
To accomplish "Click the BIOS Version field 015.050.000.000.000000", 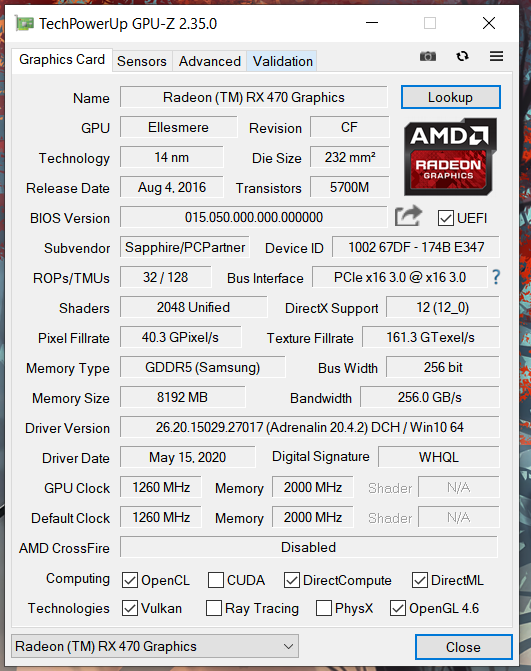I will (x=254, y=217).
